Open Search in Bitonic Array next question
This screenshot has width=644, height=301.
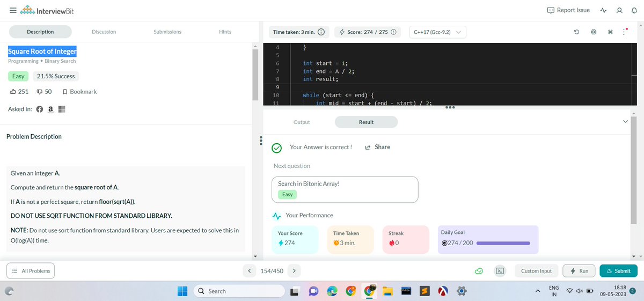(x=345, y=189)
